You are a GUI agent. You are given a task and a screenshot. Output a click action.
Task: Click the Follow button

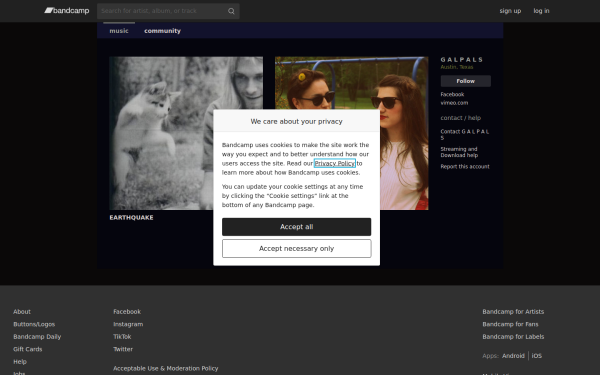(x=465, y=81)
